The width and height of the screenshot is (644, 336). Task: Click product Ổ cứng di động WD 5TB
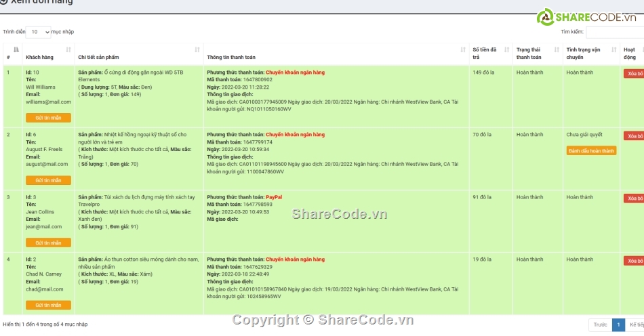tap(131, 76)
